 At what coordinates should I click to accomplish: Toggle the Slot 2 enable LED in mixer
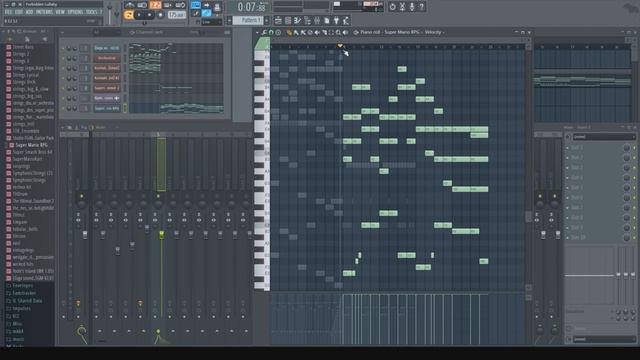pos(634,158)
